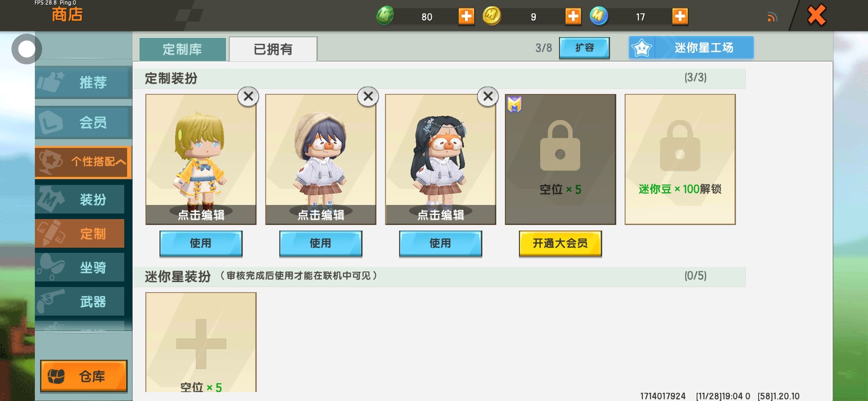868x401 pixels.
Task: Add blue mini coins with plus icon
Action: pyautogui.click(x=680, y=16)
